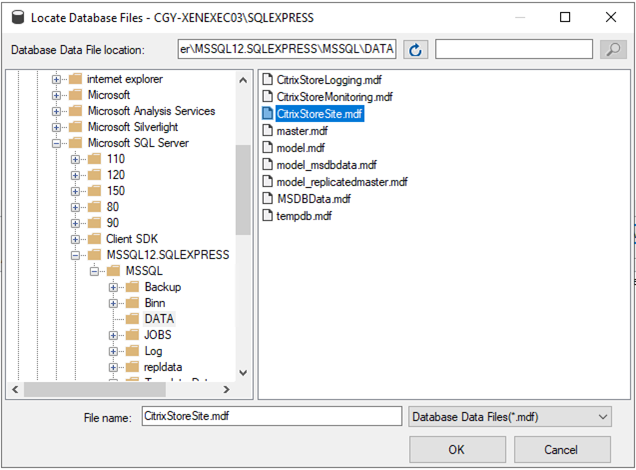Click model_msdbdata.mdf file icon

(x=267, y=165)
